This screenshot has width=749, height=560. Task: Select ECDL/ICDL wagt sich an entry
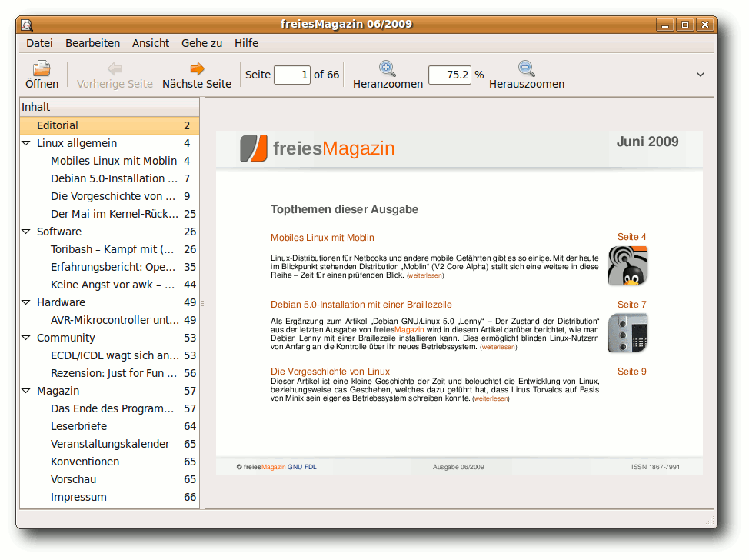click(x=109, y=355)
